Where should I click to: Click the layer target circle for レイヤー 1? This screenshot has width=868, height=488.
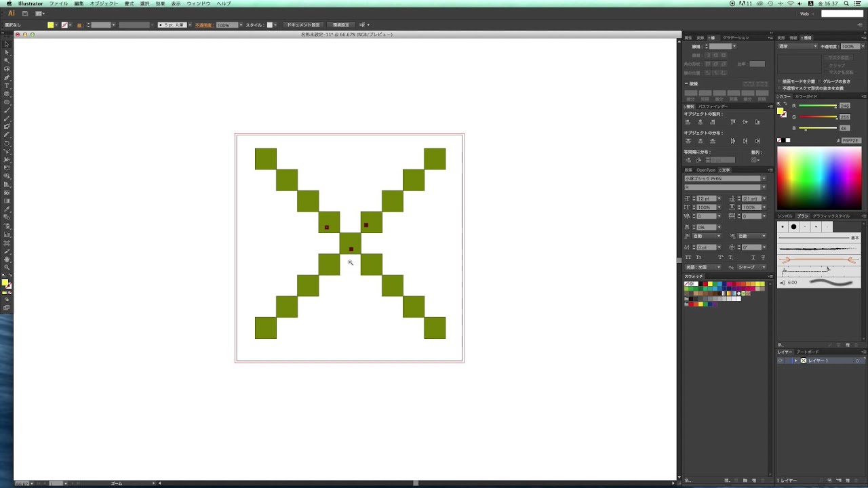click(857, 361)
